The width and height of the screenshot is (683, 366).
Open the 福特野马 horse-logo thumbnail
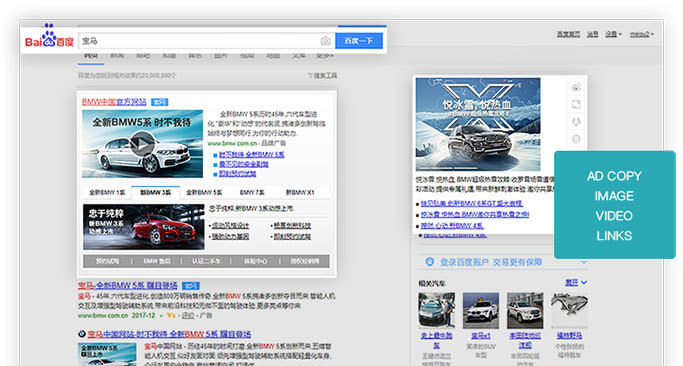[569, 310]
